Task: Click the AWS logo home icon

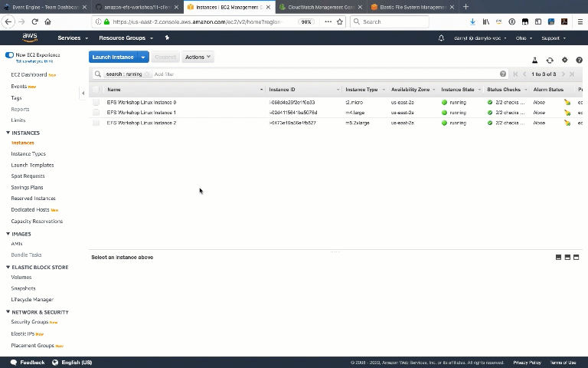Action: tap(30, 38)
